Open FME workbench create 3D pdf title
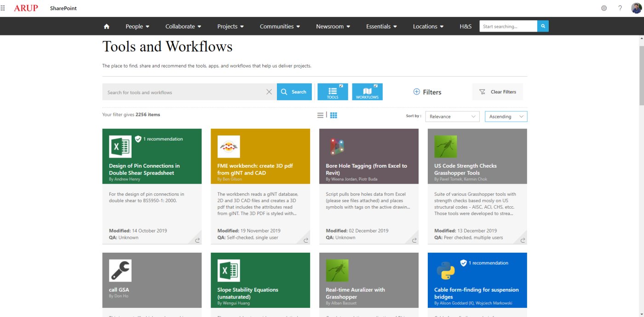 (255, 169)
